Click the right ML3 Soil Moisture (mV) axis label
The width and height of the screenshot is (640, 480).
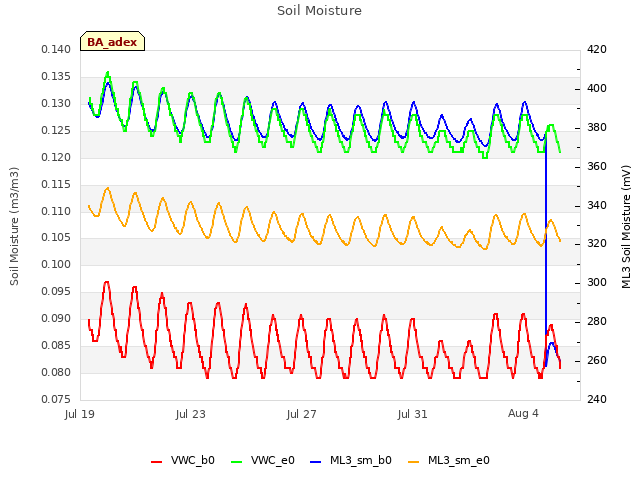[x=626, y=227]
